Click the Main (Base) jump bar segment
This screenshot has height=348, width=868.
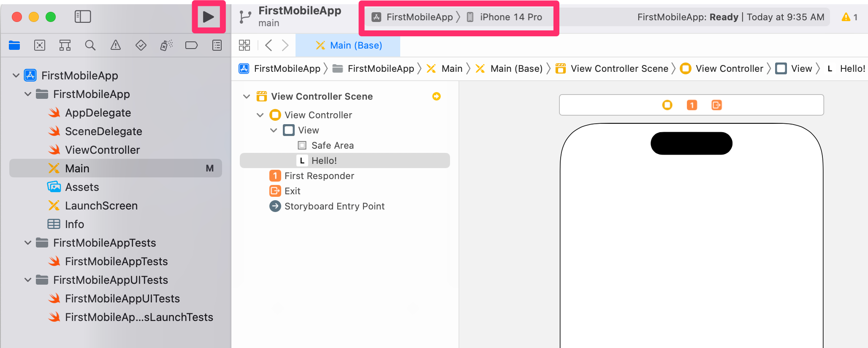point(509,68)
